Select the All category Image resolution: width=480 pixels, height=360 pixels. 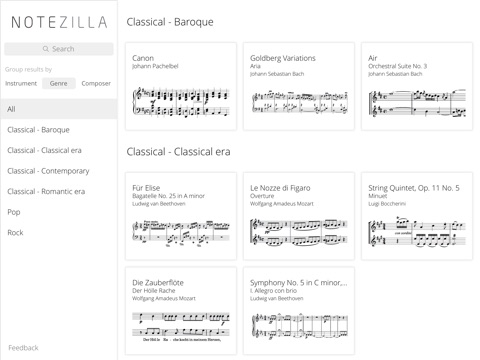(x=59, y=109)
